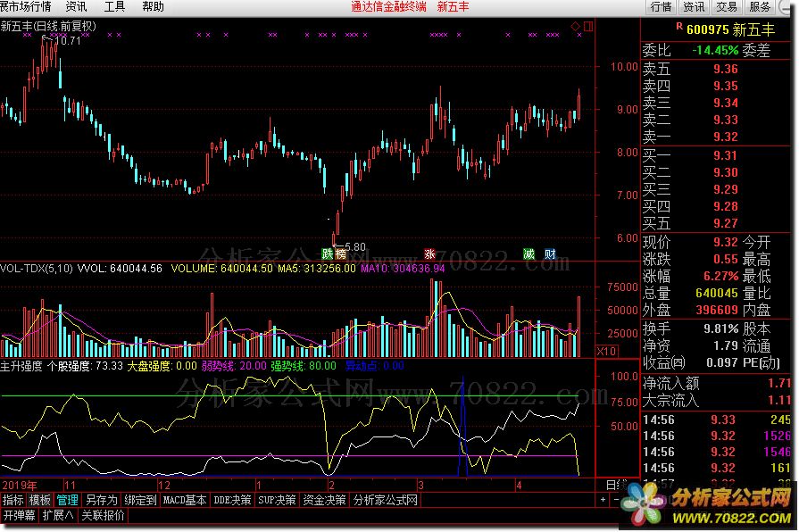
Task: Select the highlighted 管理 tab
Action: tap(67, 500)
